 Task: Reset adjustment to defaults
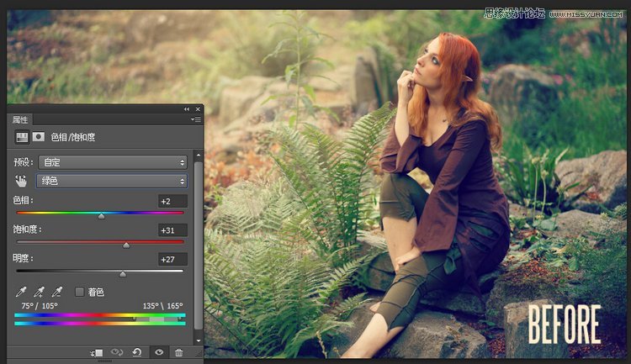pyautogui.click(x=137, y=353)
